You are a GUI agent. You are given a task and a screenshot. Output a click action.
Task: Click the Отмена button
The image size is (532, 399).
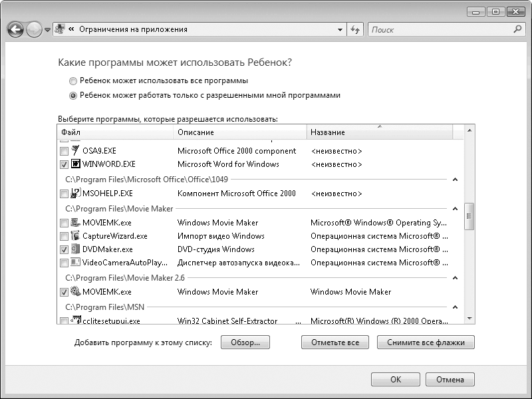[450, 379]
